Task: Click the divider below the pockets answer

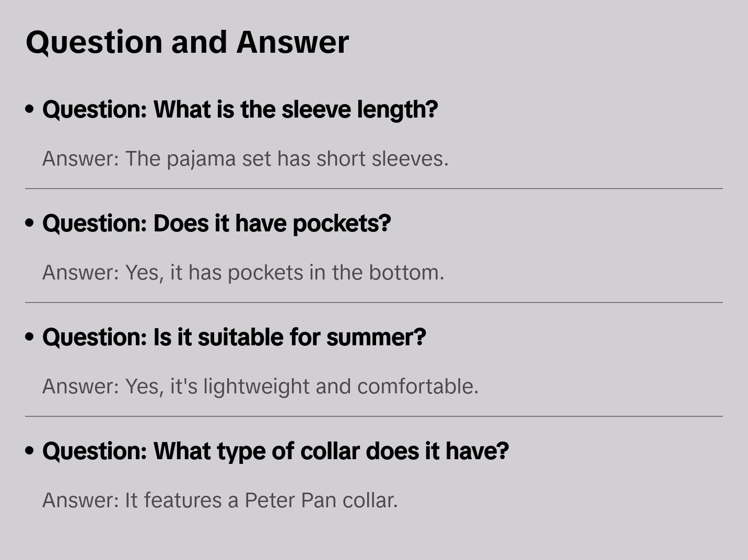Action: point(374,302)
